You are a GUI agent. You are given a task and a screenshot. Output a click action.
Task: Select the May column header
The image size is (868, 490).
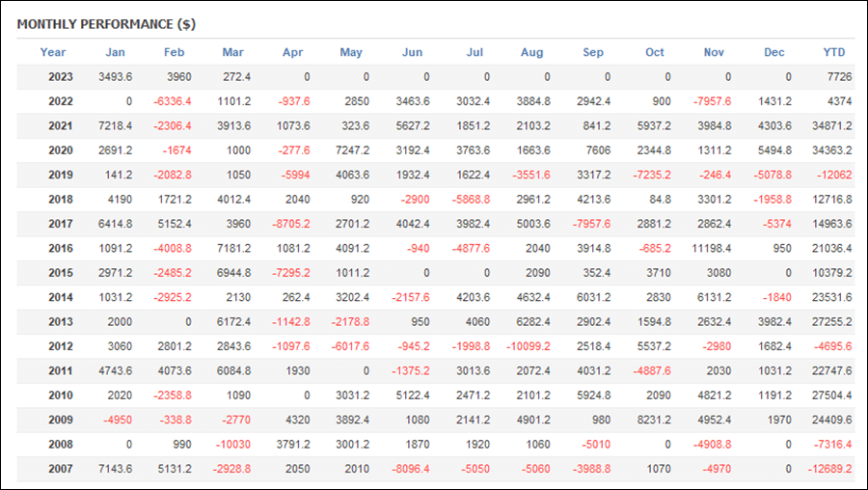coord(351,53)
